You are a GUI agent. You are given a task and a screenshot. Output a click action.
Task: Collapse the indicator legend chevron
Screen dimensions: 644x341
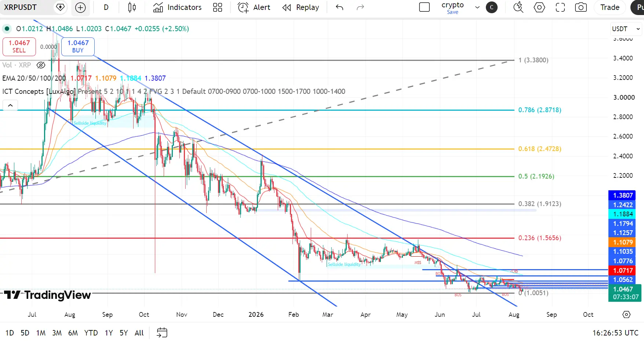[10, 106]
